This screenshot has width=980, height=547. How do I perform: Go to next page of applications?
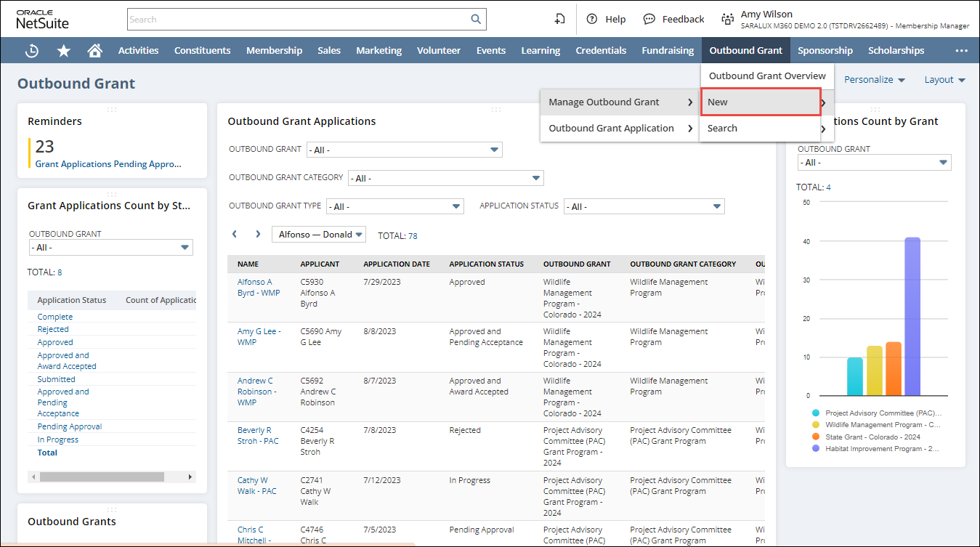click(258, 234)
